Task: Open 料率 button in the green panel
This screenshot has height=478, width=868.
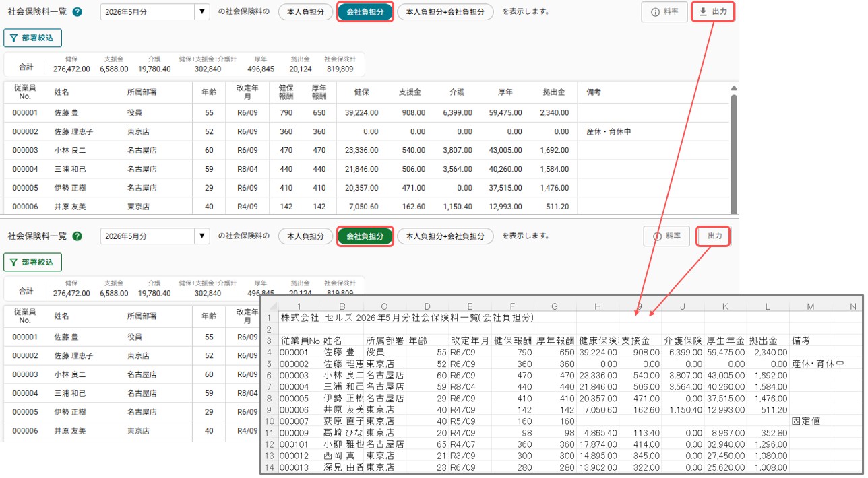Action: click(667, 236)
